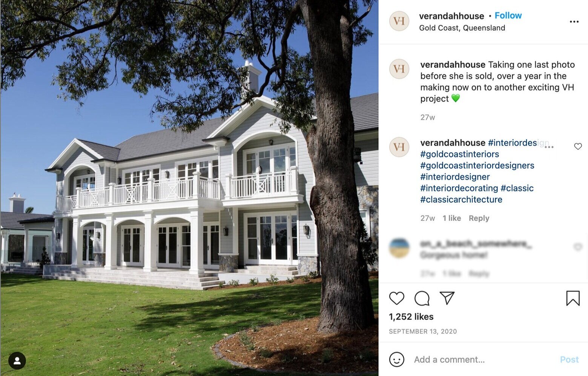
Task: Follow the verandahhouse account
Action: coord(508,15)
